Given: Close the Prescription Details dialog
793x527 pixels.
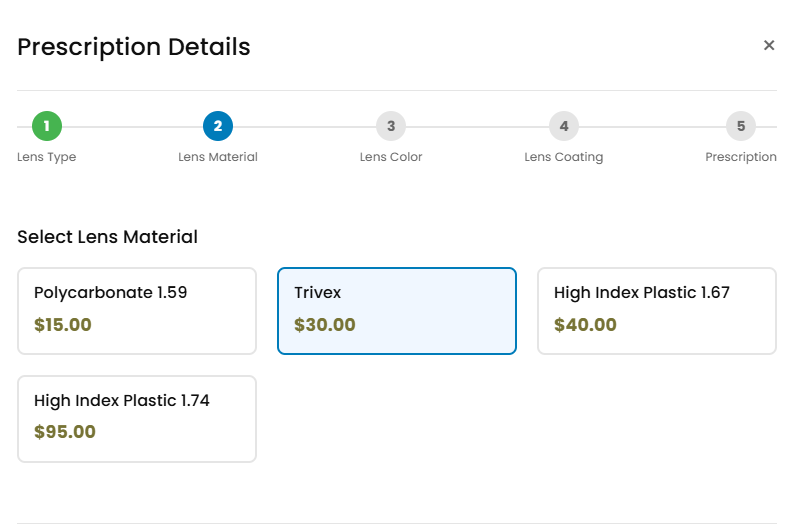Looking at the screenshot, I should click(769, 46).
